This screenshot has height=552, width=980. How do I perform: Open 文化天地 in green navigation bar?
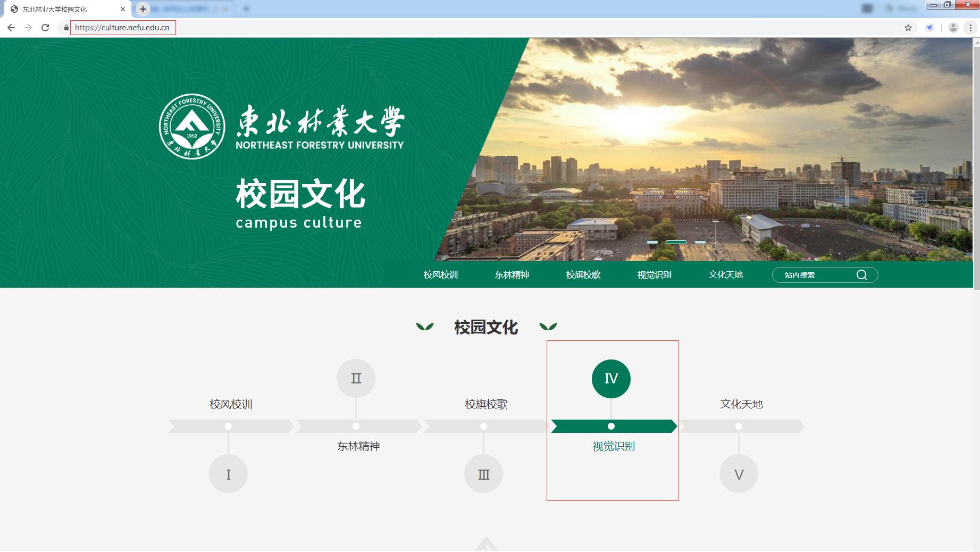pyautogui.click(x=725, y=275)
